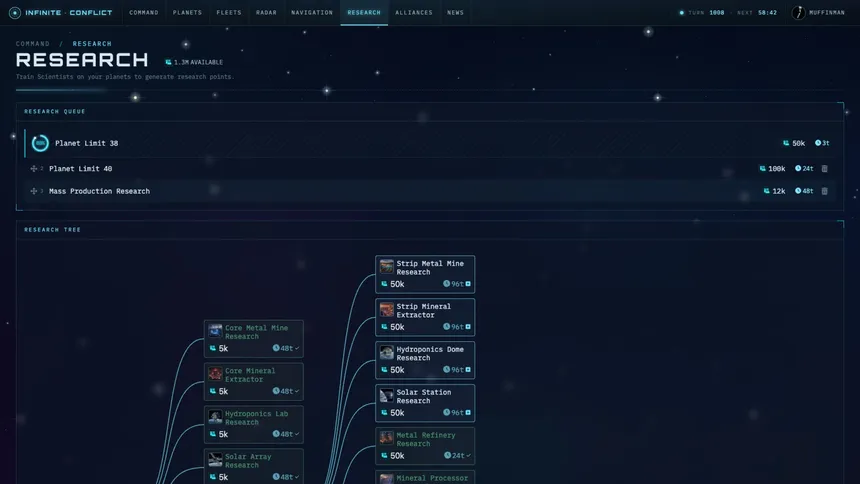The width and height of the screenshot is (860, 484).
Task: Click the move handle for Mass Production Research
Action: click(33, 191)
